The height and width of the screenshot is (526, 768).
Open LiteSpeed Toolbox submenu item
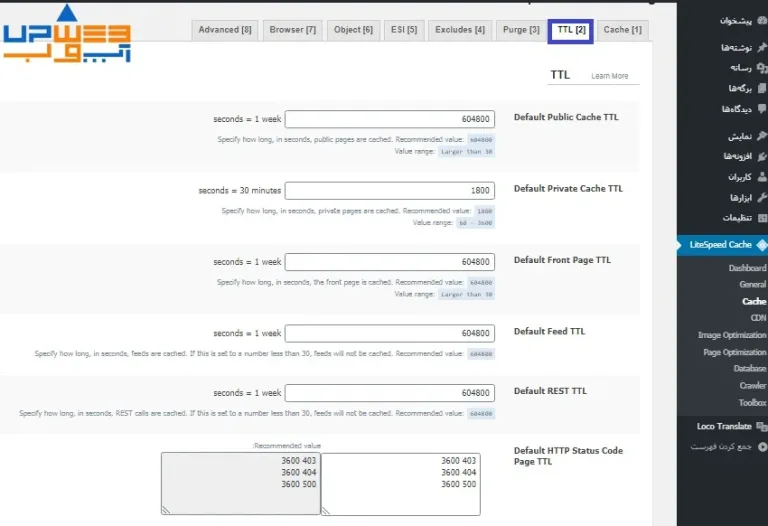tap(752, 403)
